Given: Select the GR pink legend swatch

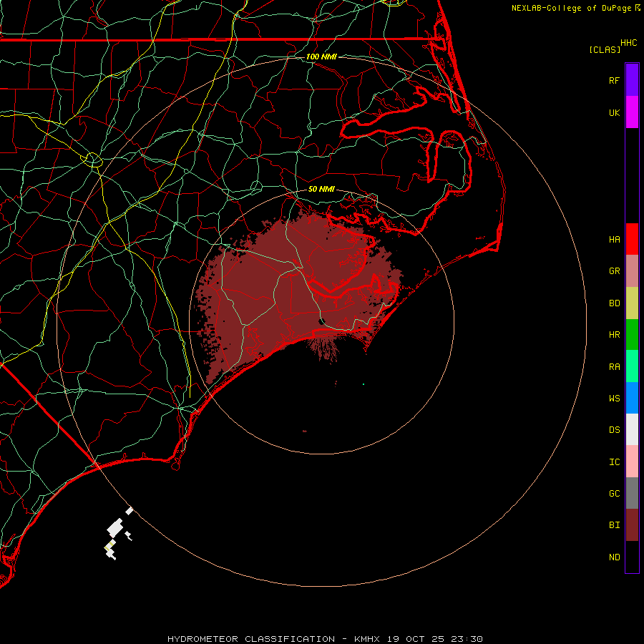Looking at the screenshot, I should coord(632,271).
